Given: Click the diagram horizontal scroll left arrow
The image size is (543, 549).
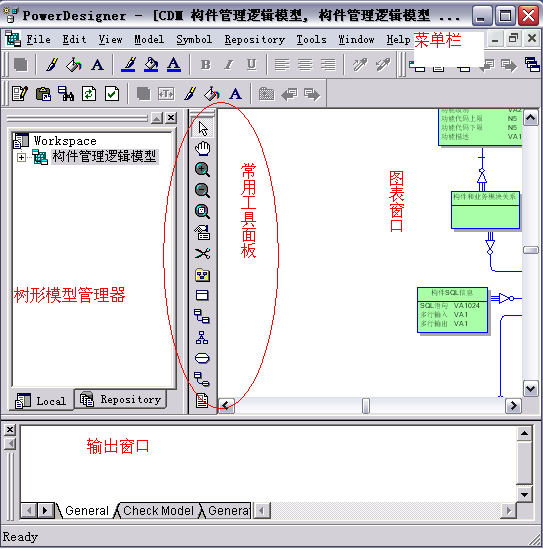Looking at the screenshot, I should coord(226,406).
